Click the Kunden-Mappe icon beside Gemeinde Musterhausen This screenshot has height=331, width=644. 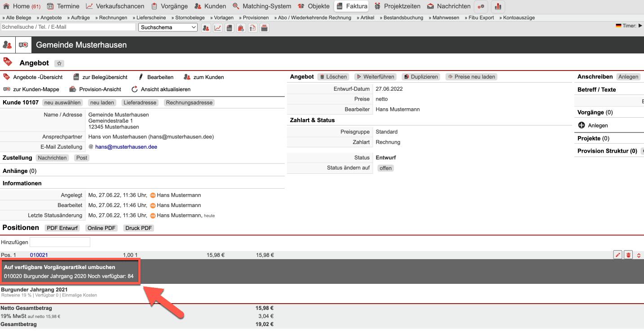click(23, 45)
